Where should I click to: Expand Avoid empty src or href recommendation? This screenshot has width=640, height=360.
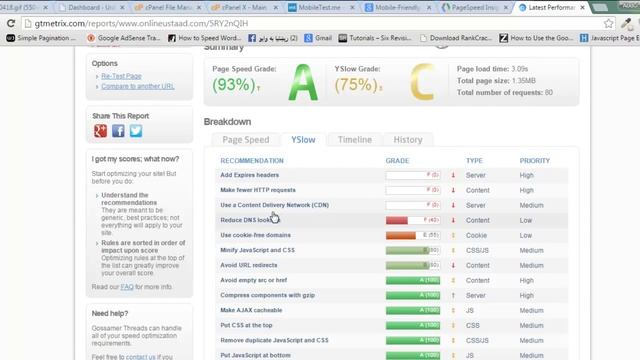coord(253,280)
